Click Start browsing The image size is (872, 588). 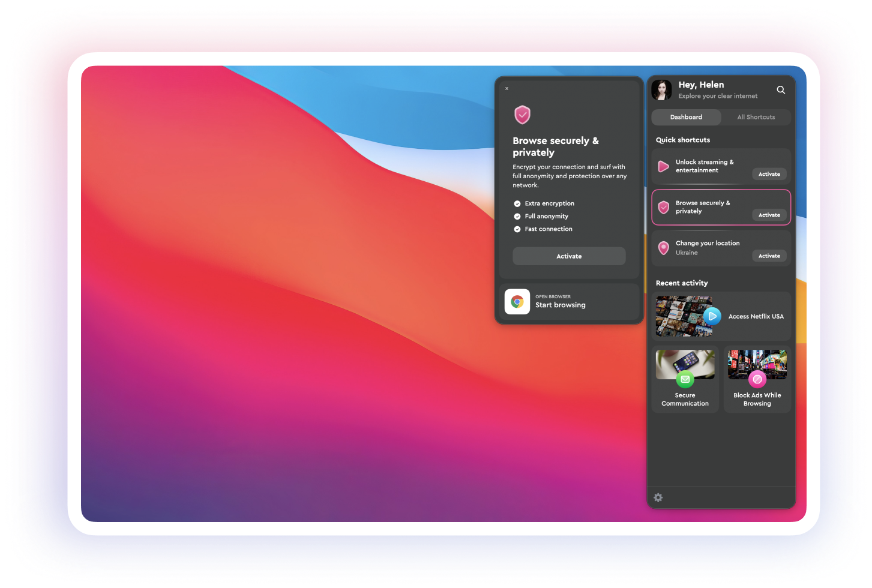tap(569, 302)
